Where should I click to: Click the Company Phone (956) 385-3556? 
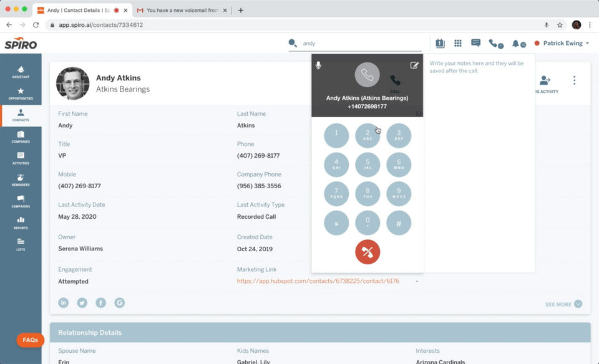click(x=259, y=186)
